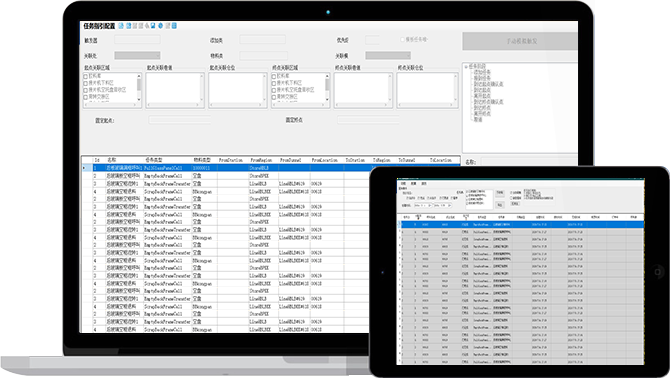Check the first checkbox in 起点关联区域 list

85,76
